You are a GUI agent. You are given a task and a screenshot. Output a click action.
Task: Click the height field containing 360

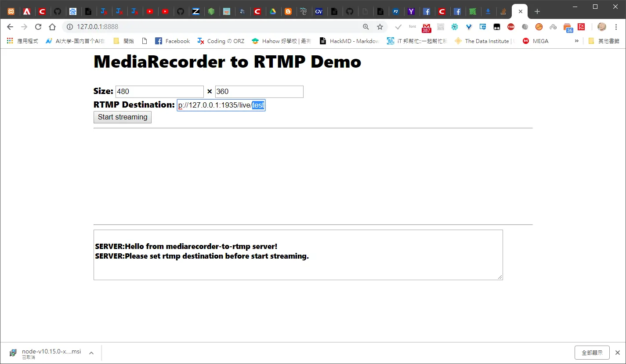259,92
